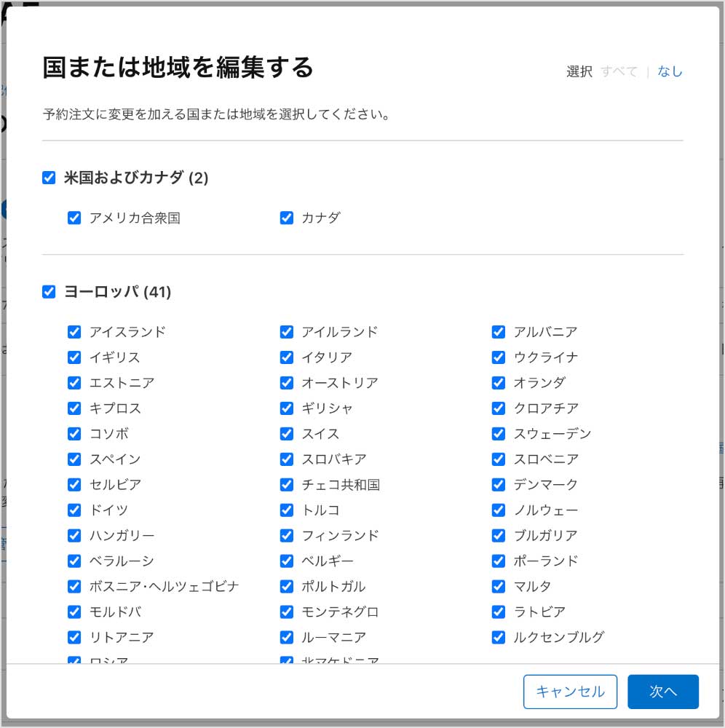Uncheck the 米国およびカナダ group checkbox
Screen dimensions: 725x728
click(x=49, y=178)
